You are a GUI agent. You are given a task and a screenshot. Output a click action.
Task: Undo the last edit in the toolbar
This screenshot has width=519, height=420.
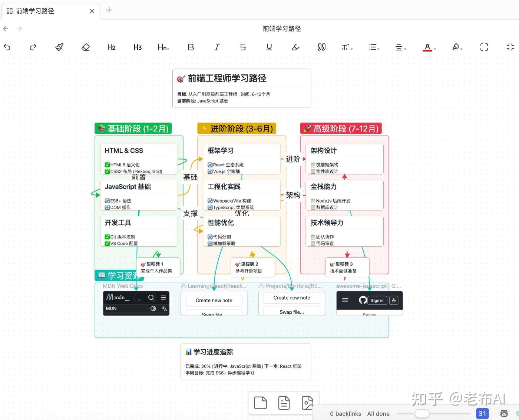[7, 47]
